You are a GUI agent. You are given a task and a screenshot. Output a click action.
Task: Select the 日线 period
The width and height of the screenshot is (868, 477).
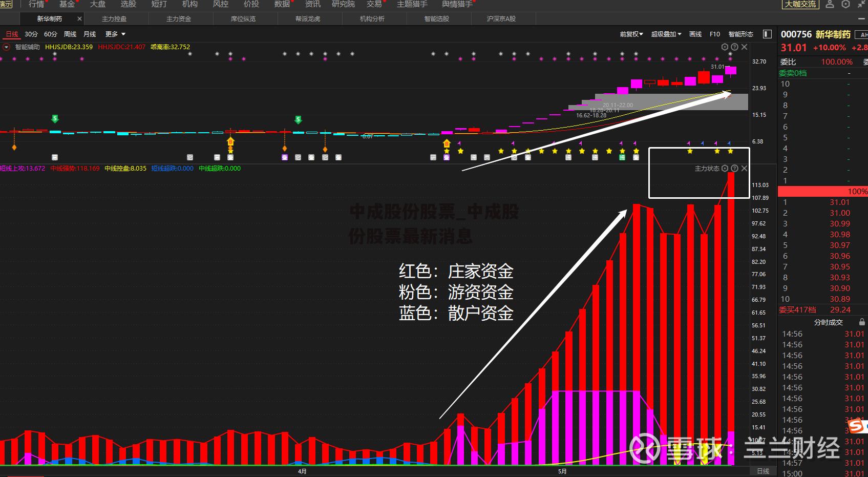click(x=12, y=34)
